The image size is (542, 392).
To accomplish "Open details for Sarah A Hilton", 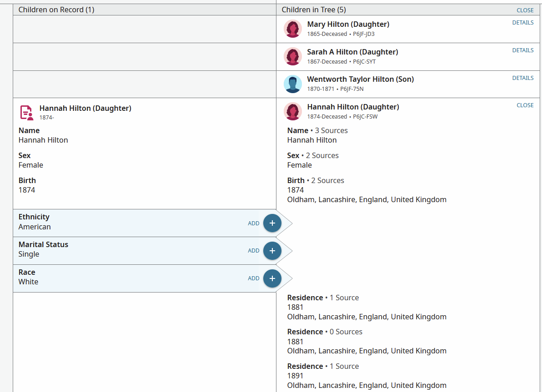I will click(522, 50).
